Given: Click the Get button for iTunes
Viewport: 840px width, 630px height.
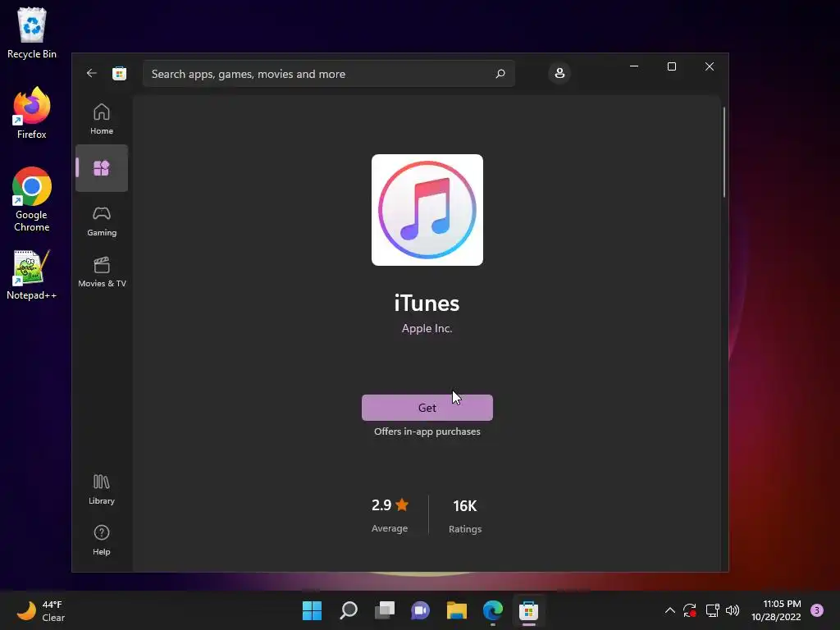Looking at the screenshot, I should [x=427, y=408].
